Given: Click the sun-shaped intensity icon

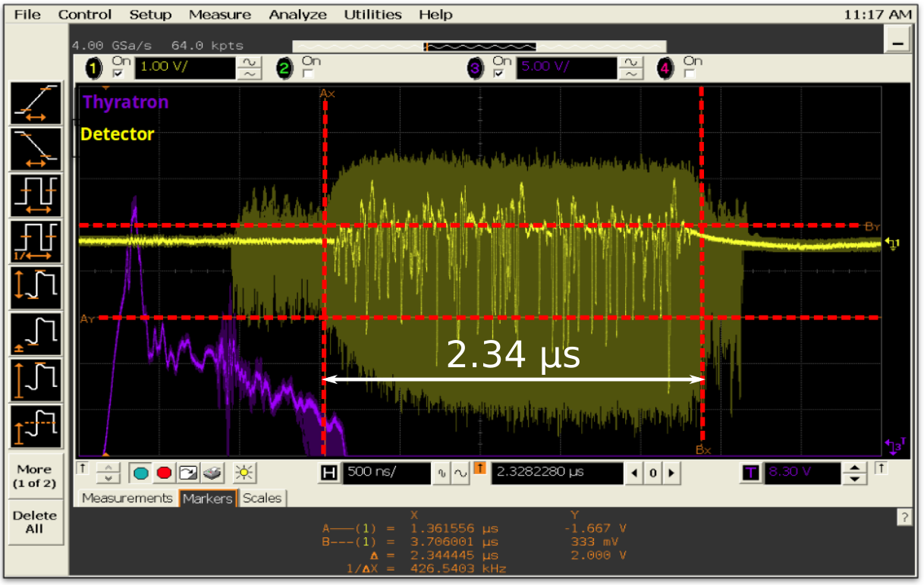Looking at the screenshot, I should point(244,473).
